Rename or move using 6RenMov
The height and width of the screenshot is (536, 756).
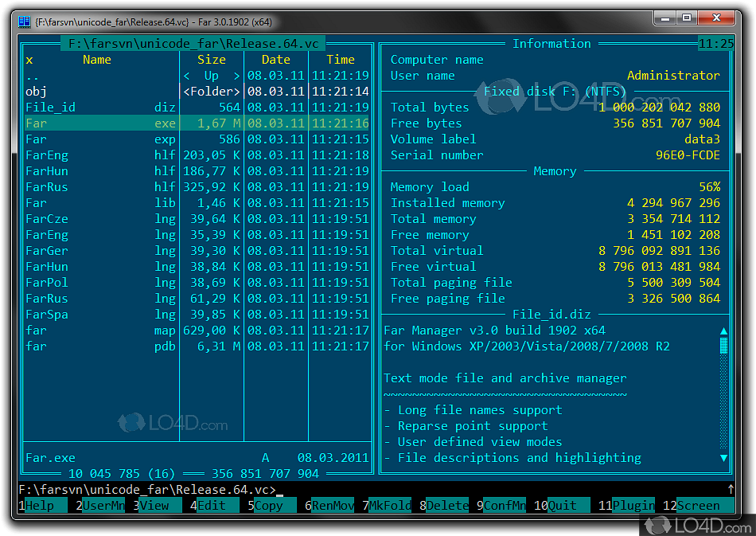[x=328, y=505]
